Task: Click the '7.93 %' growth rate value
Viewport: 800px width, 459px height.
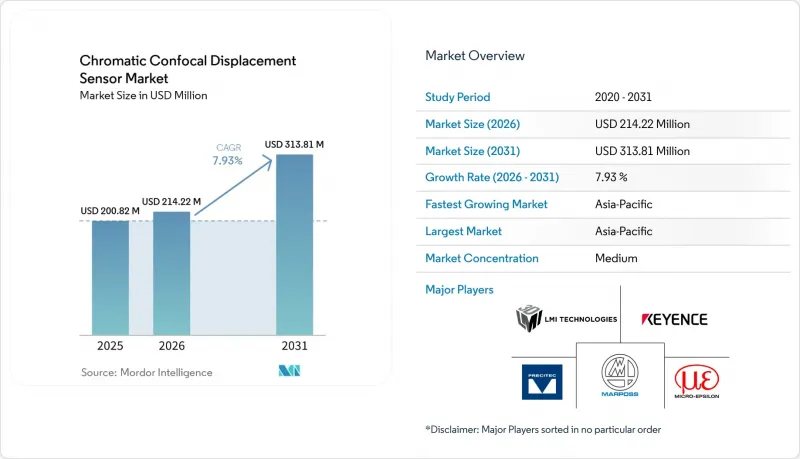Action: point(611,177)
